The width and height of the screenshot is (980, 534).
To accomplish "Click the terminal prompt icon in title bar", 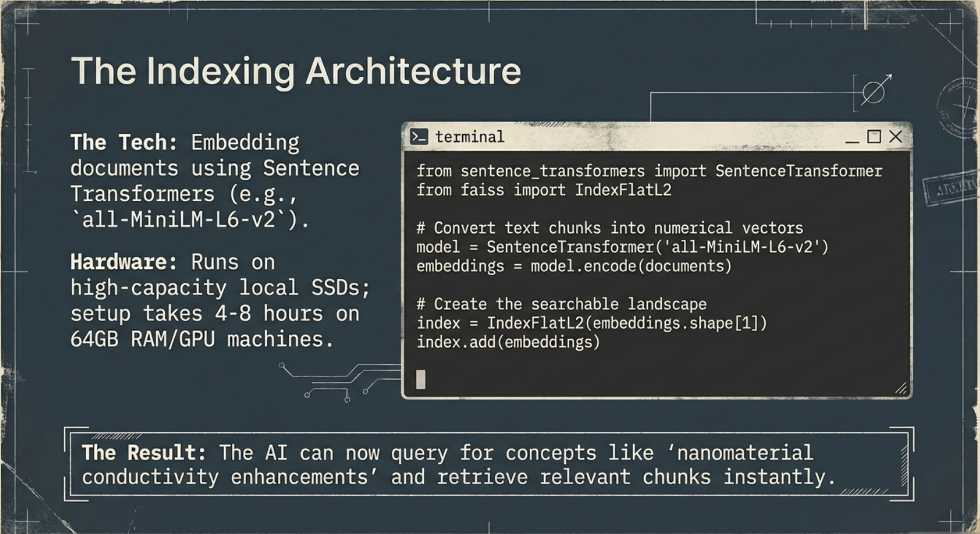I will (419, 137).
